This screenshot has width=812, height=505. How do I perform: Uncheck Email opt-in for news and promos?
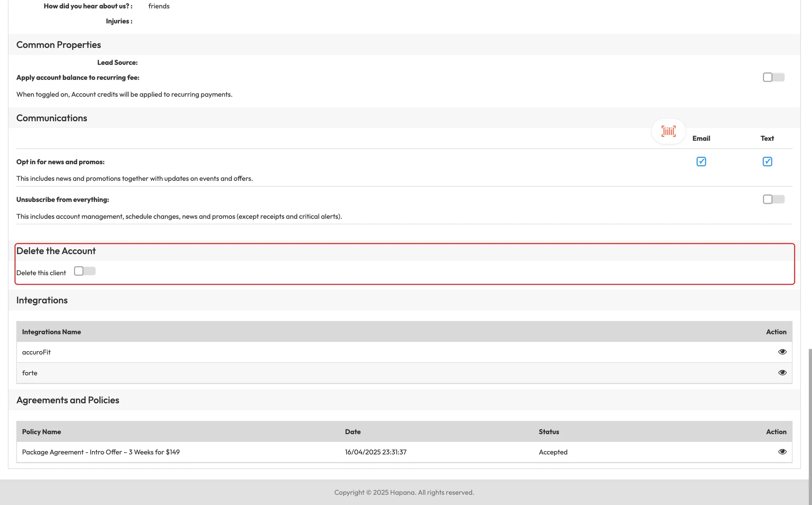point(701,161)
